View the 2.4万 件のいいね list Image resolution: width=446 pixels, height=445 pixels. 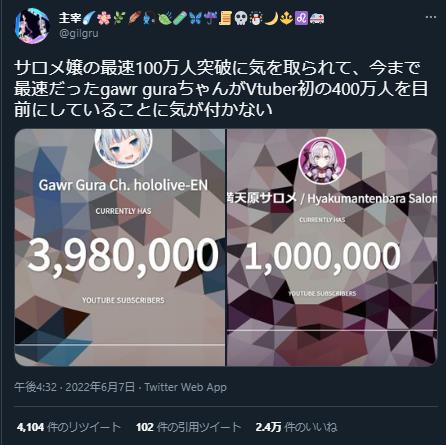click(296, 427)
